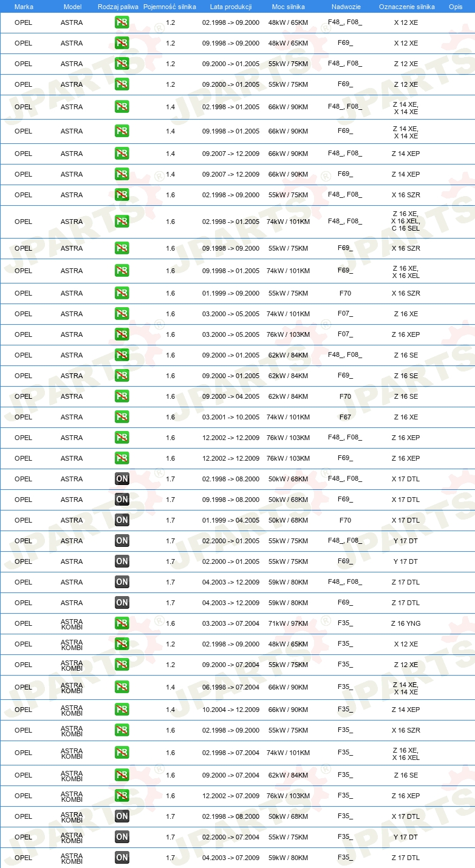Viewport: 475px width, 868px height.
Task: Click petrol icon in Astra Kombi X 16 SZR row
Action: [122, 730]
